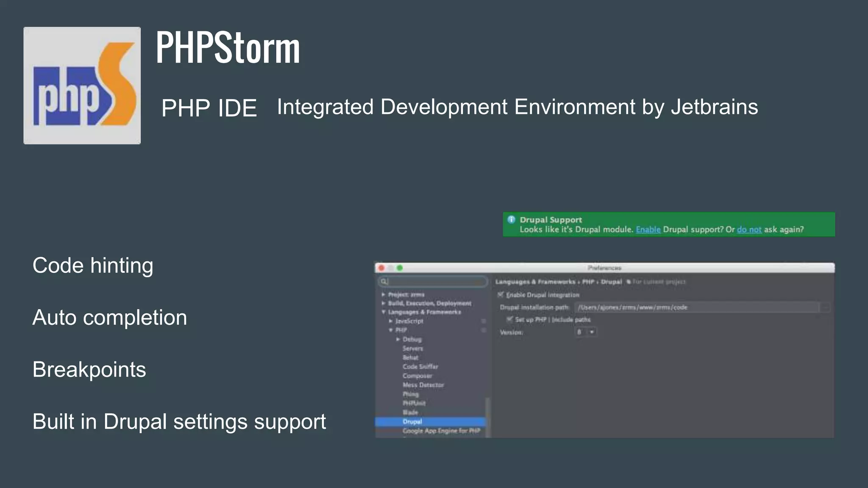Select Servers in the PHP settings tree

pos(413,349)
